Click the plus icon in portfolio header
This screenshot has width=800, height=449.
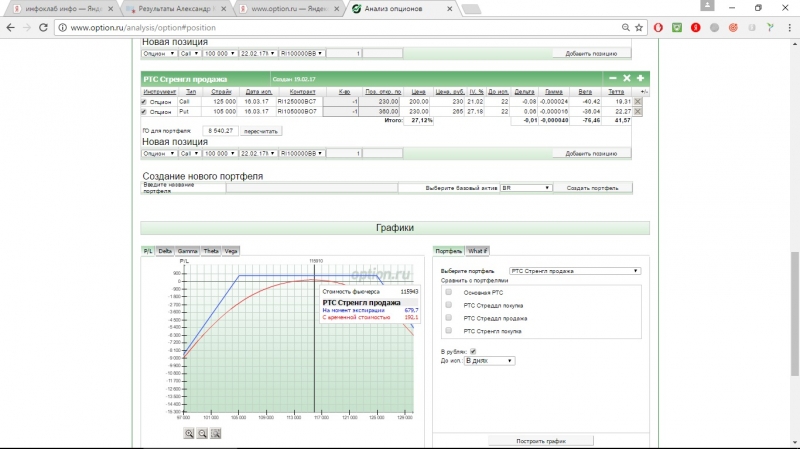click(640, 78)
